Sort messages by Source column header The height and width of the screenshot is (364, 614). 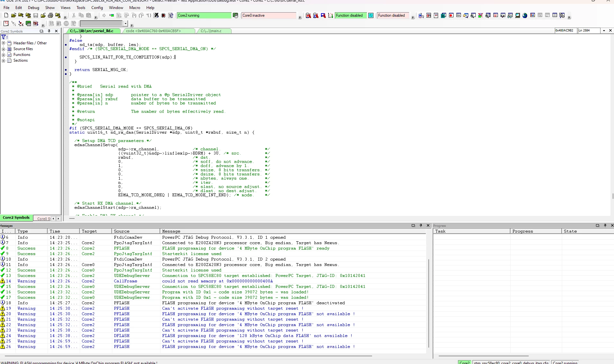click(x=136, y=231)
